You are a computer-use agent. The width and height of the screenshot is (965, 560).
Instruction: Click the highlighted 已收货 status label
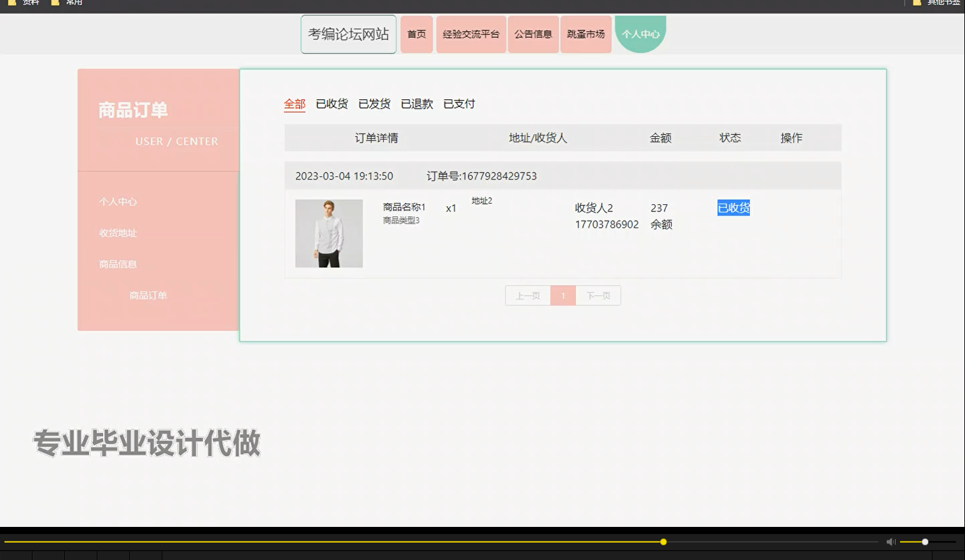(733, 207)
